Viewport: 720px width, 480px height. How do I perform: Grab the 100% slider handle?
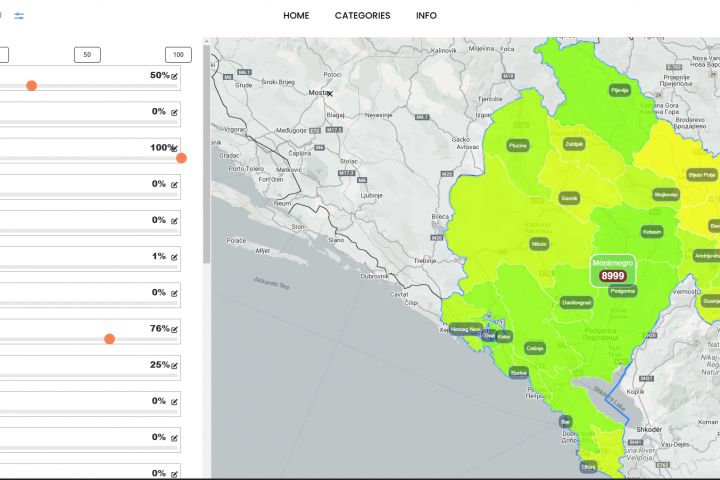(x=181, y=158)
